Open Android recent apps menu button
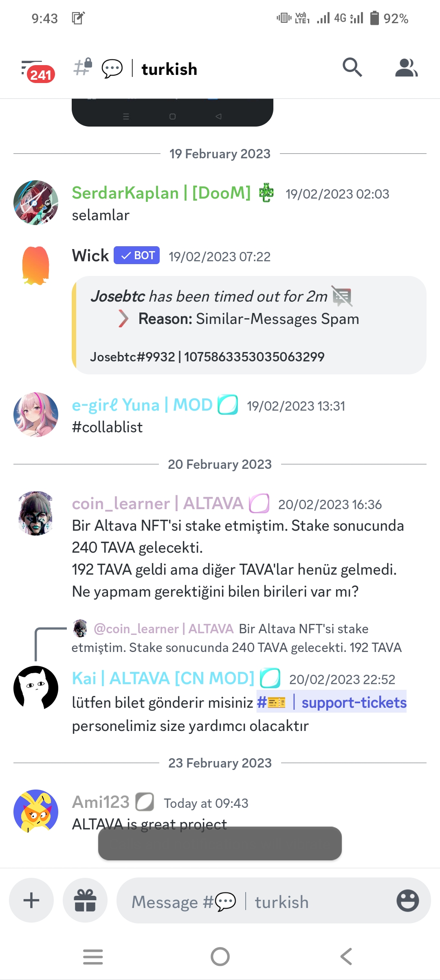This screenshot has width=440, height=980. [93, 956]
